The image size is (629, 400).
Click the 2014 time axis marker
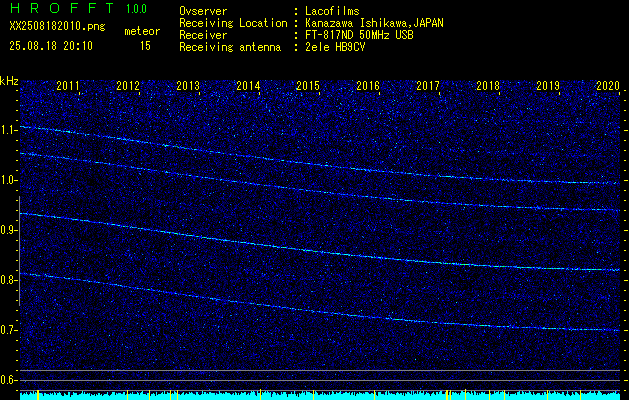point(248,85)
